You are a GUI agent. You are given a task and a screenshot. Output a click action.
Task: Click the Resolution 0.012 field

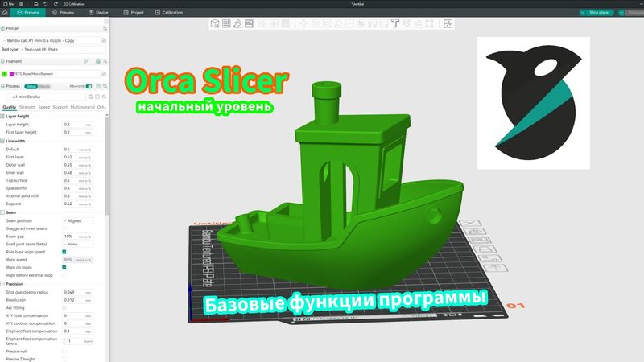[77, 300]
